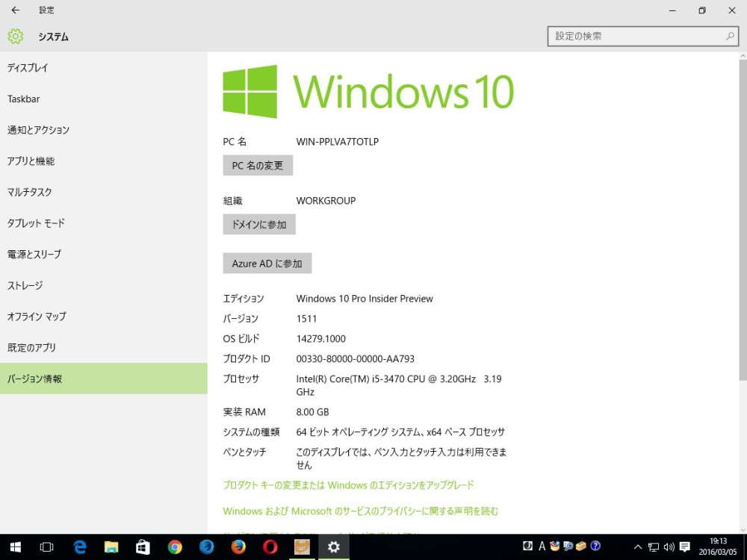Expand hidden system tray icons
Viewport: 747px width, 560px height.
point(638,547)
